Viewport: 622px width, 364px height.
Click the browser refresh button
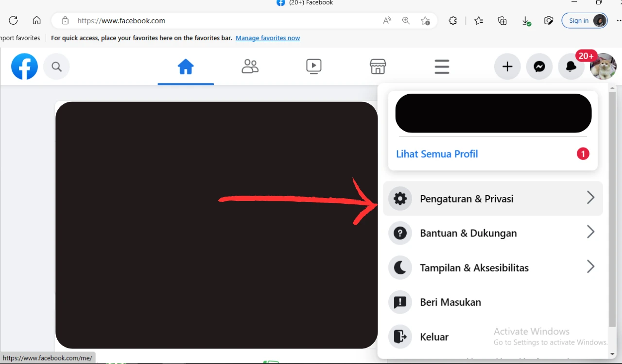(13, 20)
